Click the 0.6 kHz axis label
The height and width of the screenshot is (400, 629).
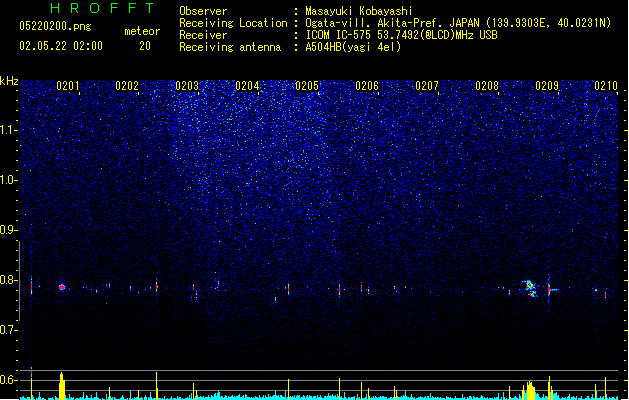pyautogui.click(x=9, y=380)
